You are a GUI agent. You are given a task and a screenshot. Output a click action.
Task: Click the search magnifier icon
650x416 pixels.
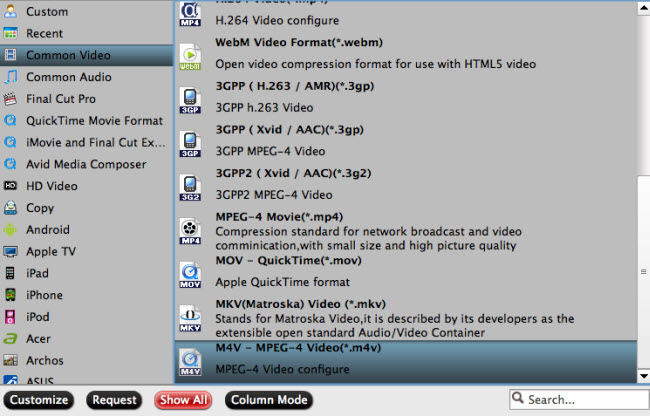pyautogui.click(x=517, y=398)
